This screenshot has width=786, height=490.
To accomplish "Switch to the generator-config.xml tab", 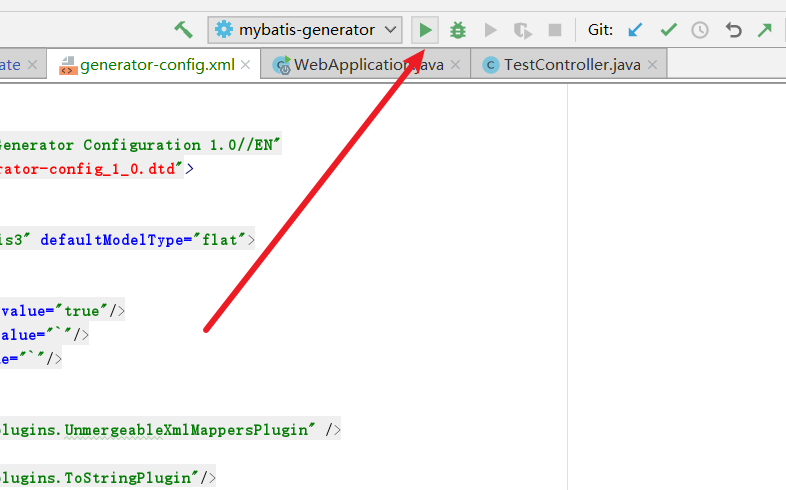I will coord(156,65).
